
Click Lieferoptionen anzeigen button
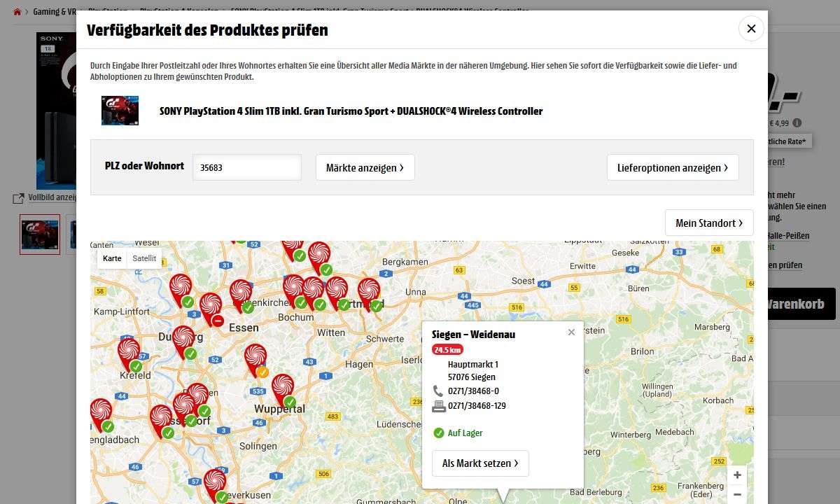coord(673,167)
